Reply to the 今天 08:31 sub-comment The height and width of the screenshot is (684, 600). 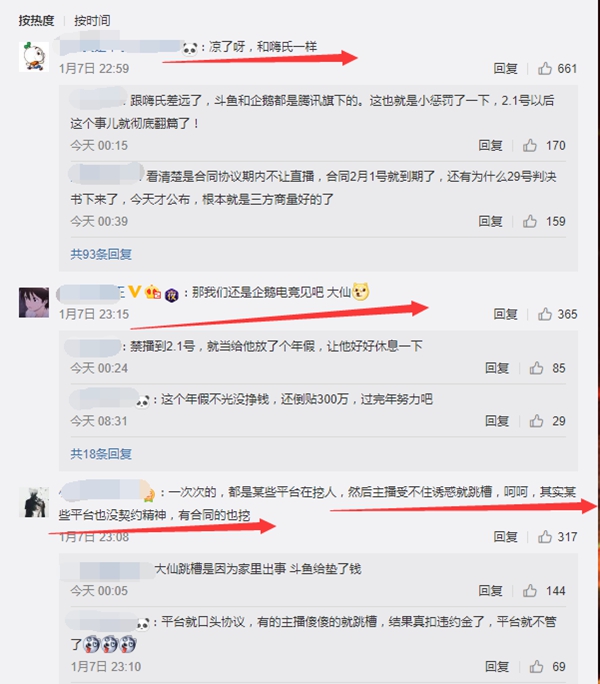click(x=497, y=421)
